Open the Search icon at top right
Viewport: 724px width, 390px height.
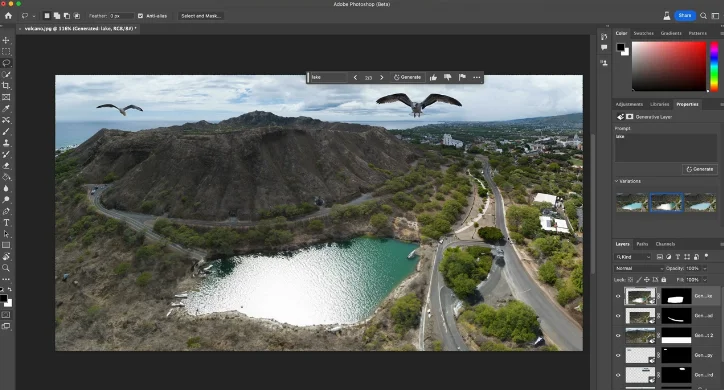[703, 16]
